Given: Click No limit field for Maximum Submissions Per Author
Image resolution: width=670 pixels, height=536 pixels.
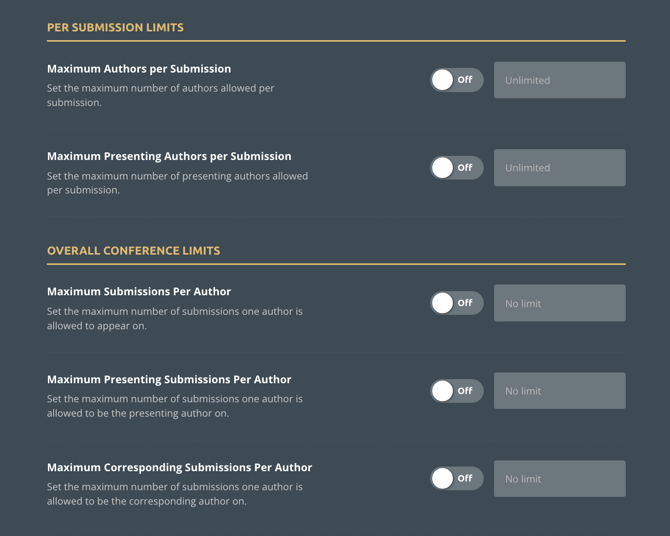Looking at the screenshot, I should point(559,303).
